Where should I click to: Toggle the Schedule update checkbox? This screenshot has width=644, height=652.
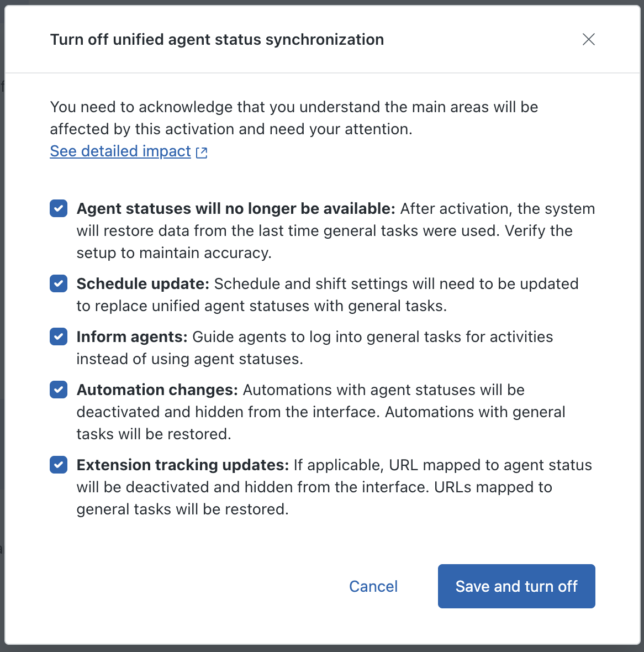(x=59, y=284)
